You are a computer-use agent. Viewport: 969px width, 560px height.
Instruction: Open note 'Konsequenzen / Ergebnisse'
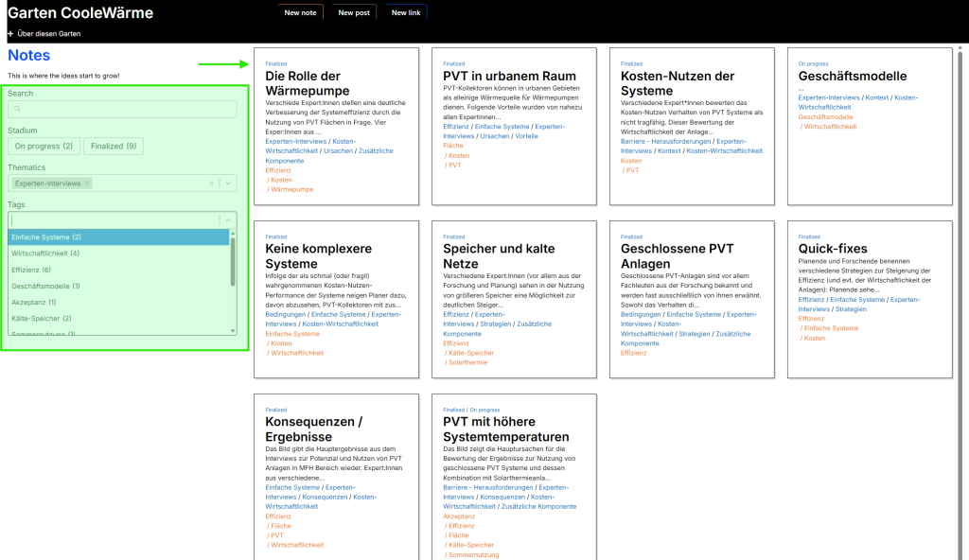click(x=314, y=429)
